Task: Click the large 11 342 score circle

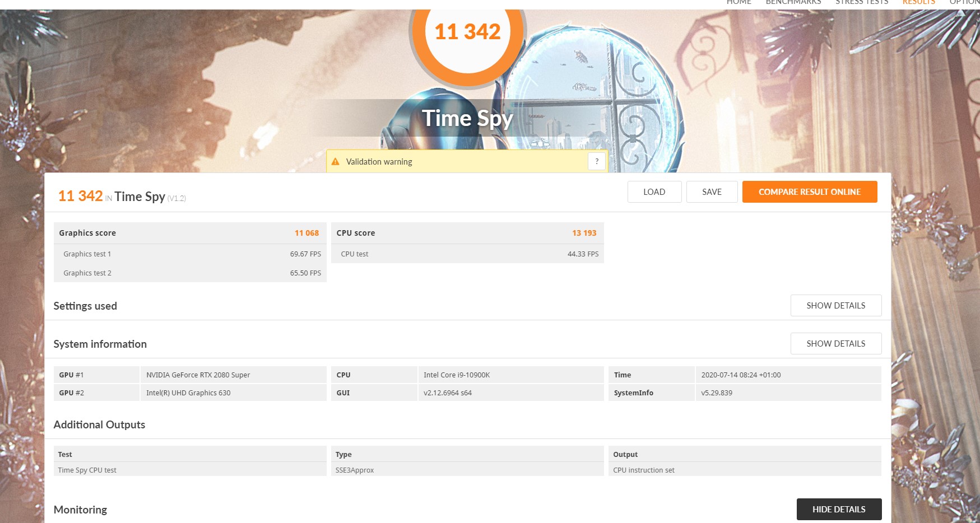Action: click(467, 32)
